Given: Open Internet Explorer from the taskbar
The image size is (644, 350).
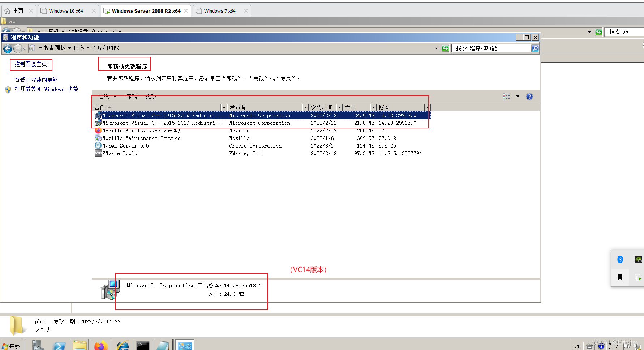Looking at the screenshot, I should (123, 345).
